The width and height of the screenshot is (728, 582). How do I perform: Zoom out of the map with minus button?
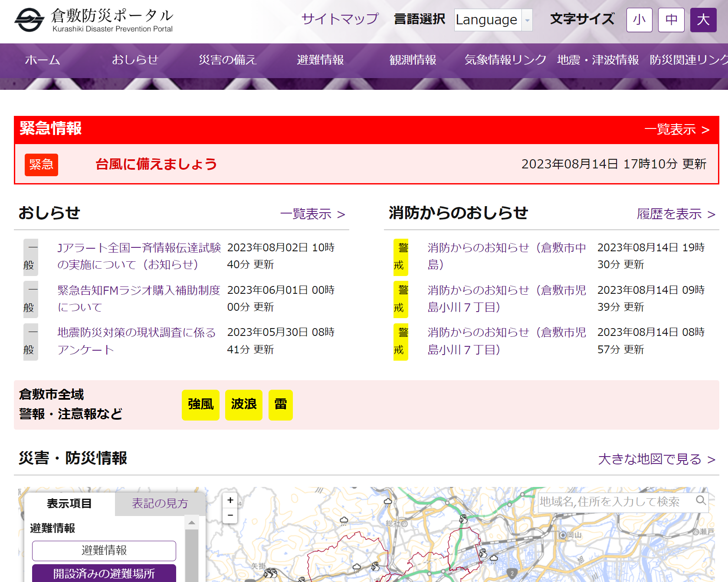click(230, 516)
